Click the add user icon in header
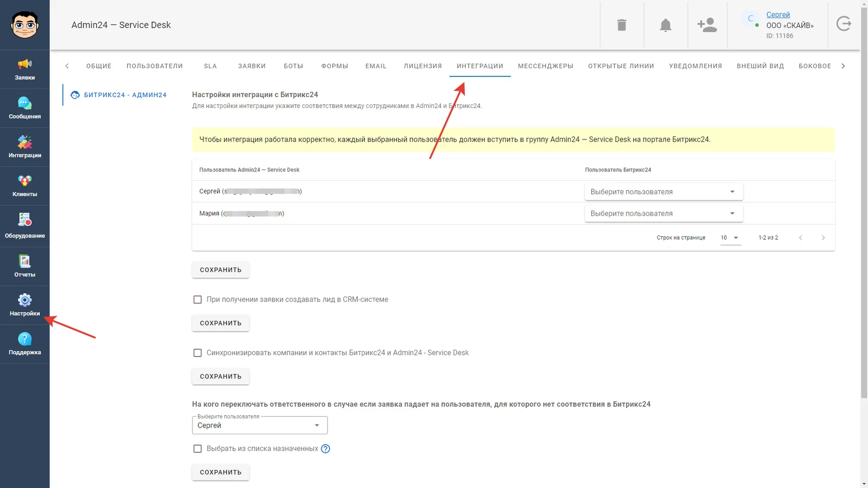Image resolution: width=868 pixels, height=488 pixels. coord(707,25)
